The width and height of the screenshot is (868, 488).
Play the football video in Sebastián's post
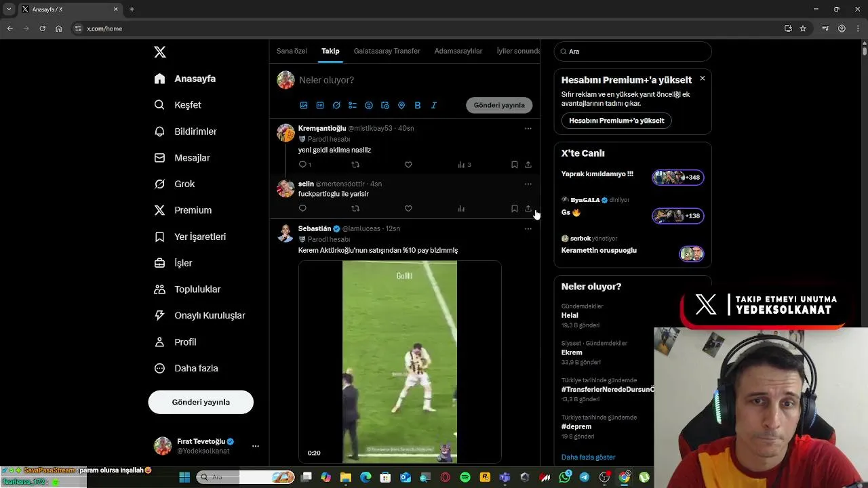coord(399,361)
